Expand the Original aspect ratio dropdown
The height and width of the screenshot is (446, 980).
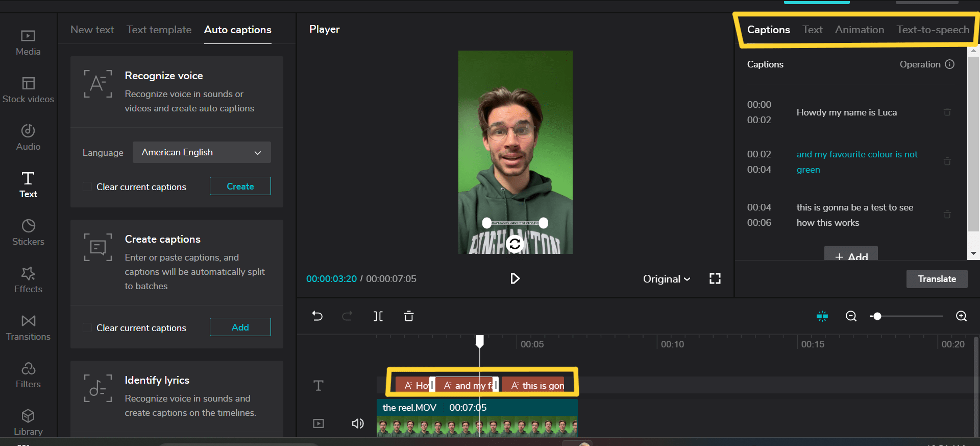coord(666,279)
